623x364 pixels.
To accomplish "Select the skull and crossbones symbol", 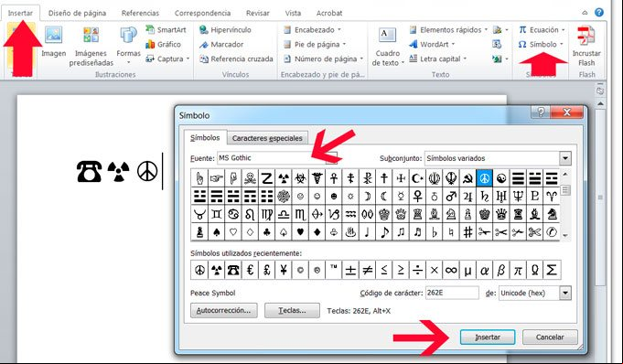I will click(x=250, y=178).
